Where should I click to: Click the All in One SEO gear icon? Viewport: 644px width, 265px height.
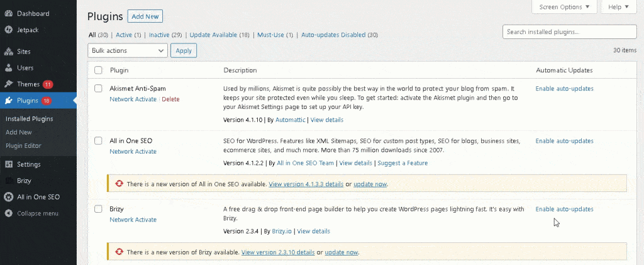[9, 197]
